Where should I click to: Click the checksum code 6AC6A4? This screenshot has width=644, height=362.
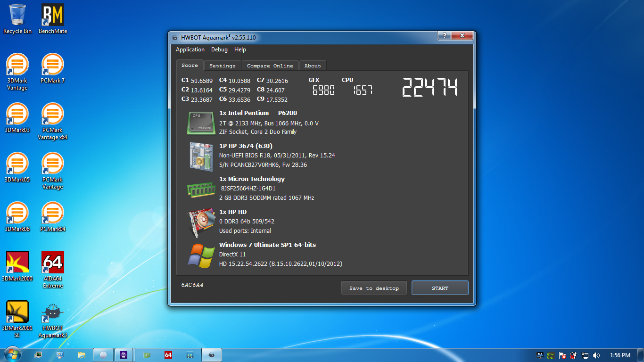(x=192, y=285)
